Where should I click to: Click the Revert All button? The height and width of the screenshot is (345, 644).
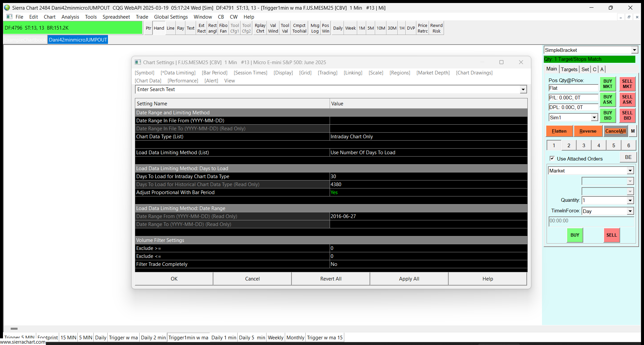coord(331,279)
